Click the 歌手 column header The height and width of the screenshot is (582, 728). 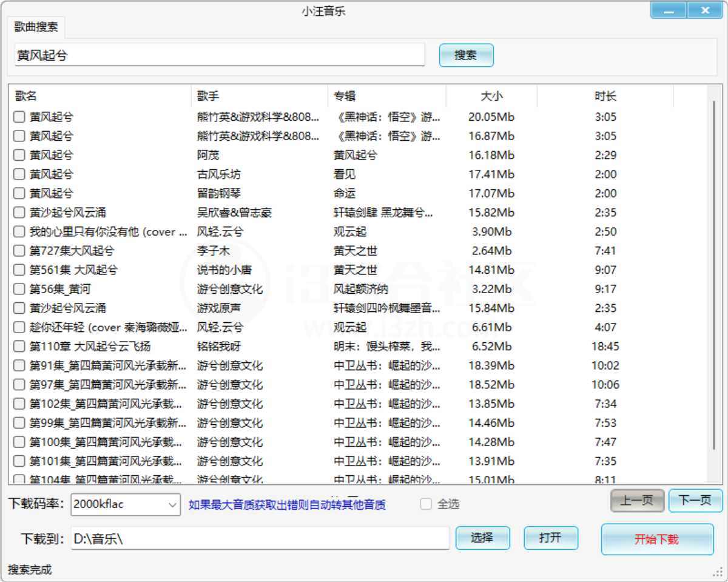pyautogui.click(x=260, y=96)
